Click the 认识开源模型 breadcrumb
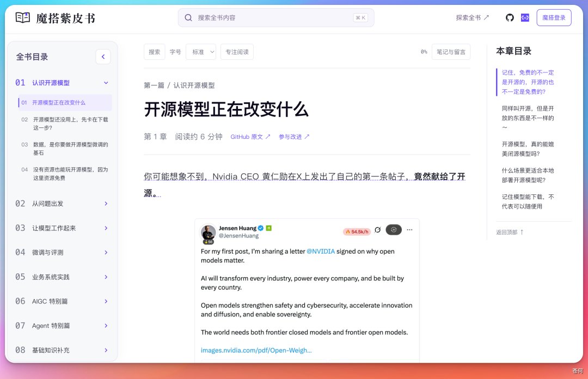588x379 pixels. point(194,85)
